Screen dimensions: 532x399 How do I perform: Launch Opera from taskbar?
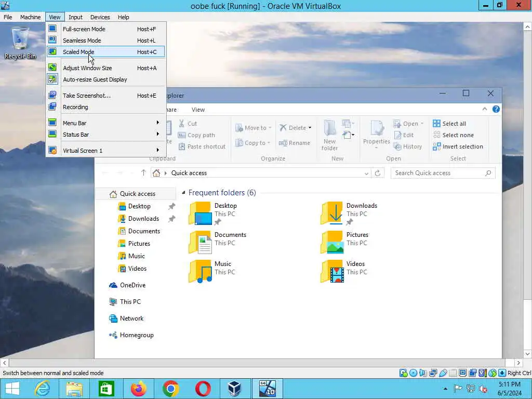203,389
